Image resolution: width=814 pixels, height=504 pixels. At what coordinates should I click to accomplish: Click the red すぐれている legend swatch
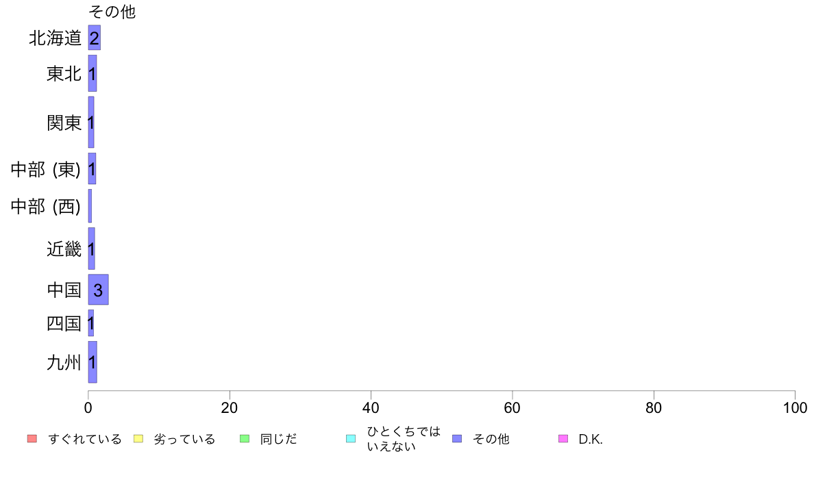[32, 438]
